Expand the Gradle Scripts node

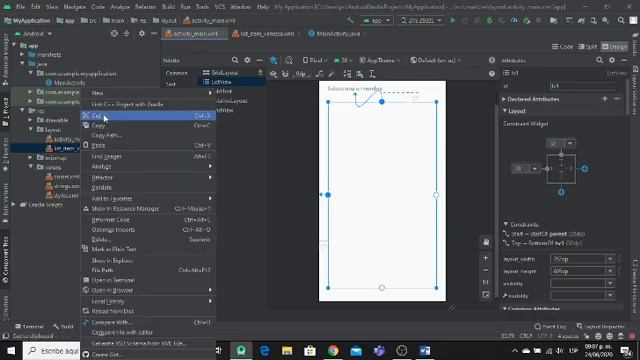14,204
